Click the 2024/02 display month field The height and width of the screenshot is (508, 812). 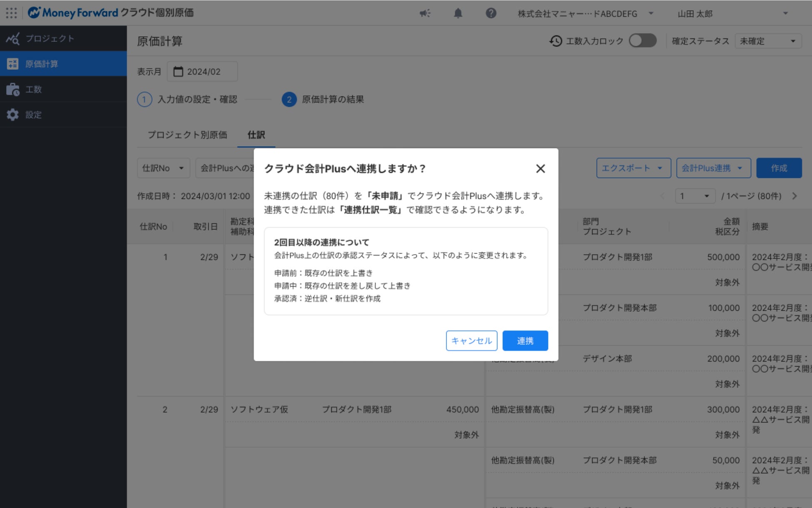pos(202,72)
